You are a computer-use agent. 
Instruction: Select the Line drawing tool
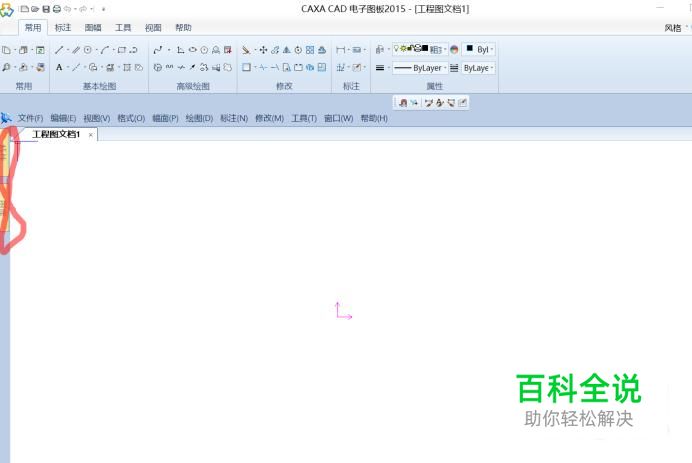coord(59,50)
